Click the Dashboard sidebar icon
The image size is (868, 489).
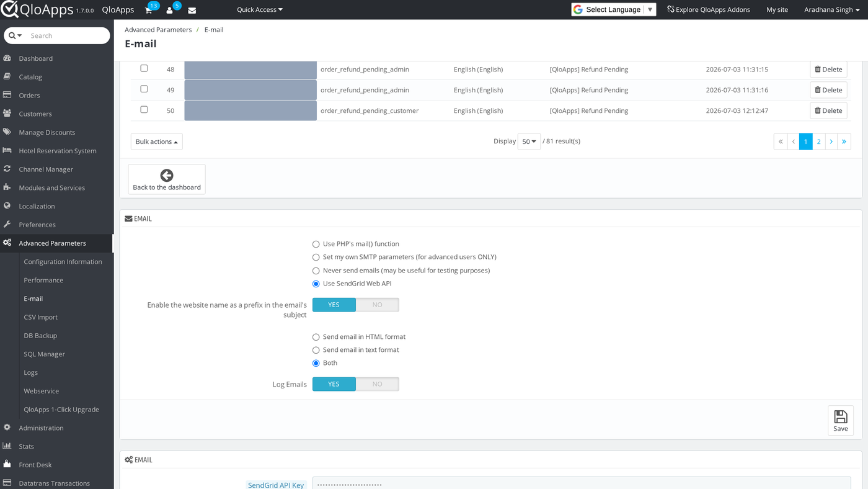7,58
